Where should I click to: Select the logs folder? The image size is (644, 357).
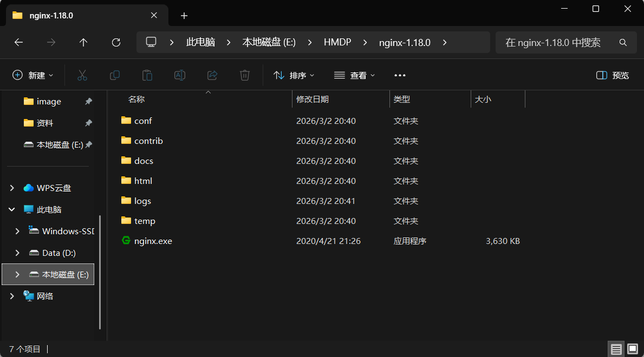142,201
